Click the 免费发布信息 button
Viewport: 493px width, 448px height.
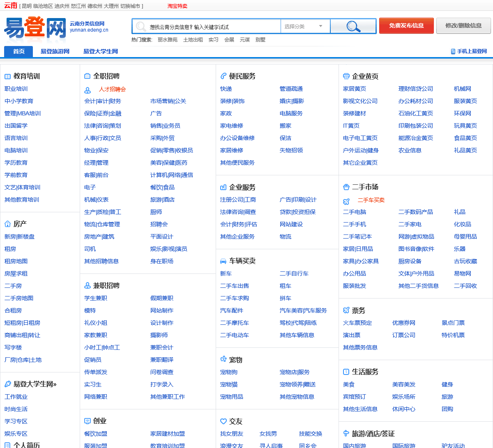tap(406, 25)
